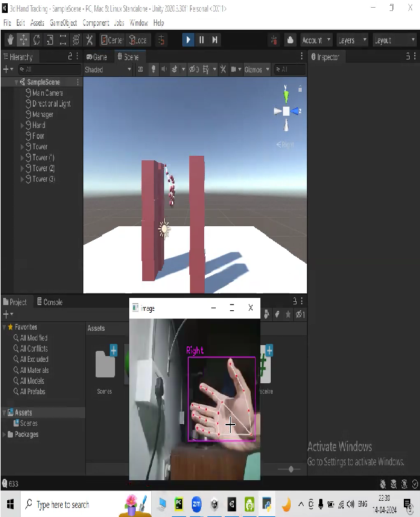
Task: Open custom editor tools icon
Action: (x=89, y=40)
